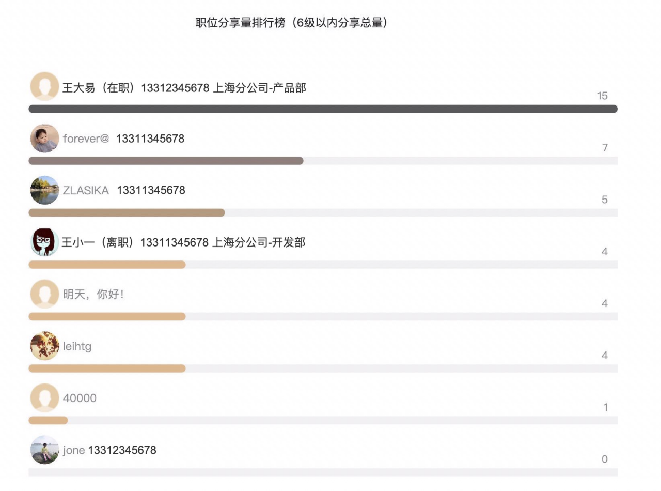
Task: Open 王大易（在职）上海分公司-产品部 entry
Action: [x=184, y=88]
